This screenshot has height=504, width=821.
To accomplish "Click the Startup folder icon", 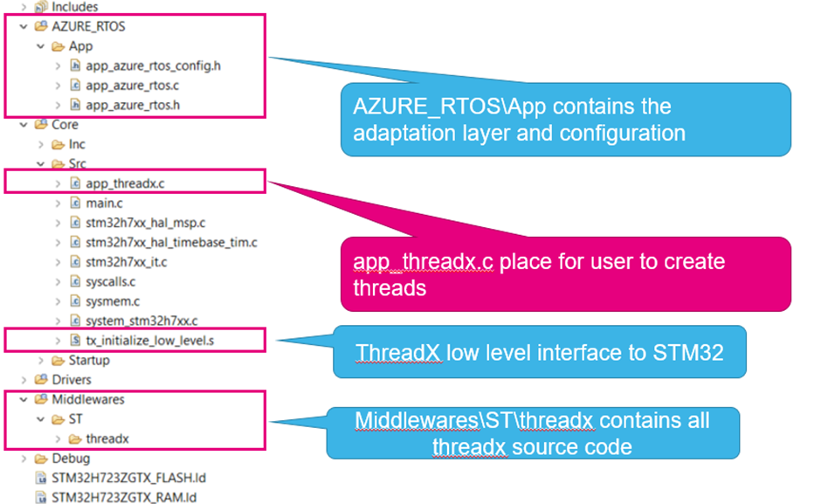I will coord(59,361).
